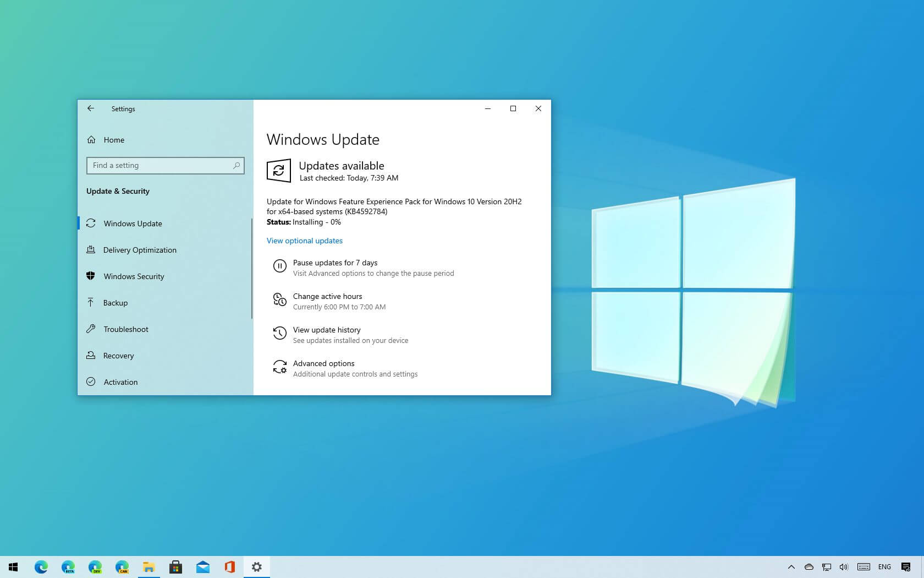Click the Status: Installing - 0% text

pyautogui.click(x=304, y=222)
